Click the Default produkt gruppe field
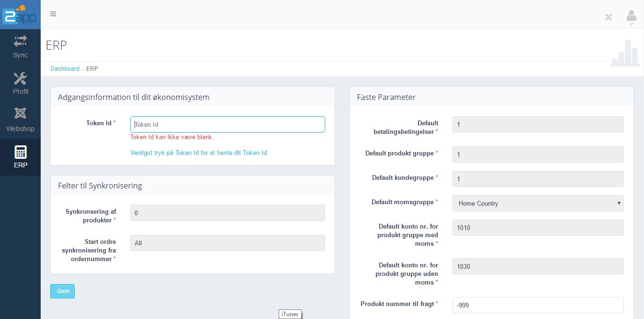 (538, 154)
